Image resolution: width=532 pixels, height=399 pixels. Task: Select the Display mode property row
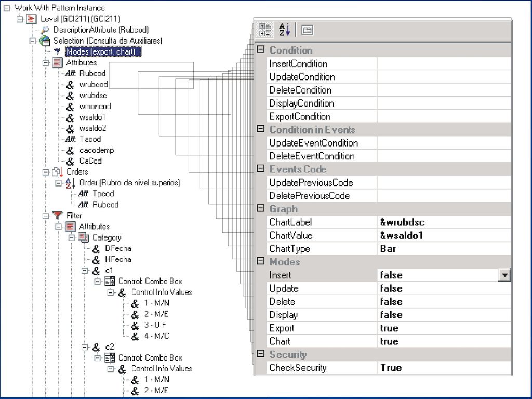389,315
